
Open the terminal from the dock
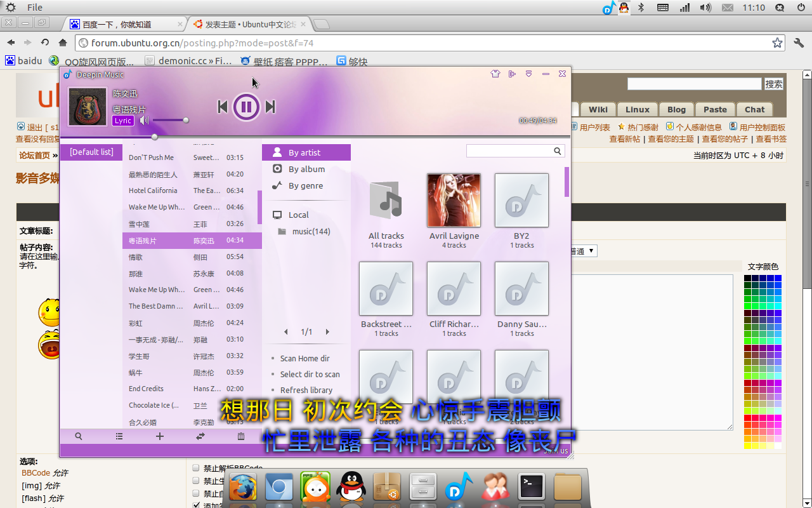coord(532,488)
